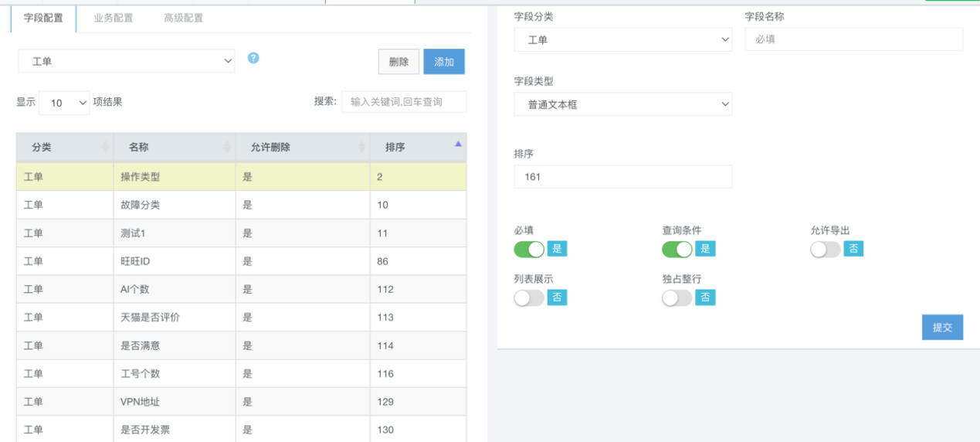980x442 pixels.
Task: Turn off the 必填 toggle switch
Action: tap(529, 249)
